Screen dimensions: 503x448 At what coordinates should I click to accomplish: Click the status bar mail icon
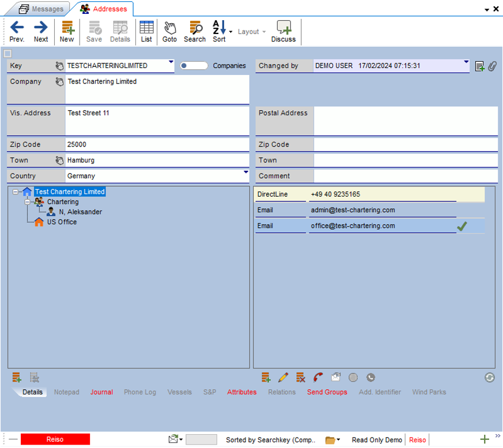coord(173,439)
